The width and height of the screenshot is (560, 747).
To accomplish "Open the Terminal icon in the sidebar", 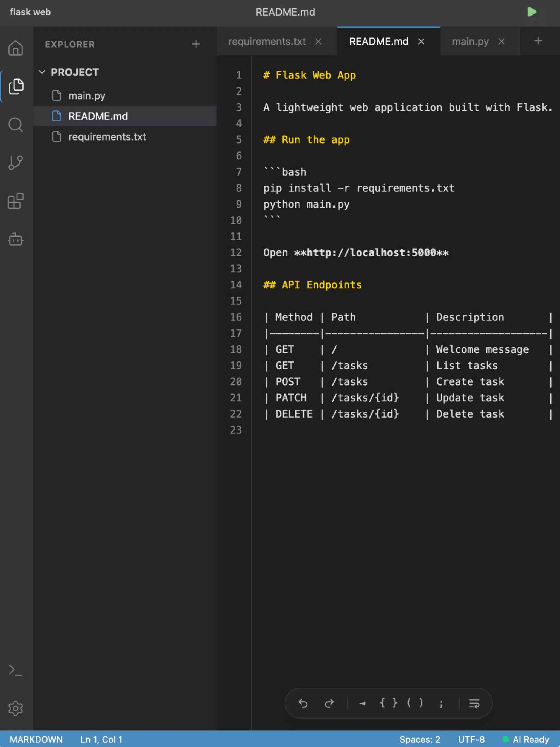I will tap(16, 670).
